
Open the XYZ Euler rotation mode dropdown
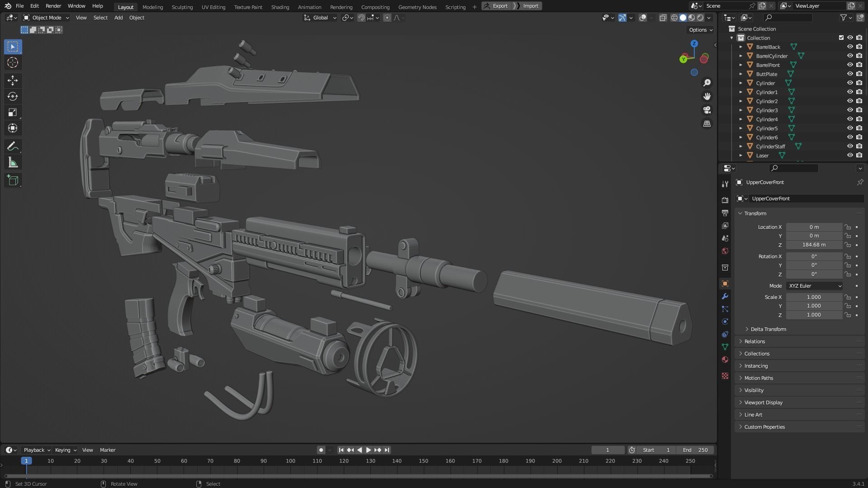point(814,286)
